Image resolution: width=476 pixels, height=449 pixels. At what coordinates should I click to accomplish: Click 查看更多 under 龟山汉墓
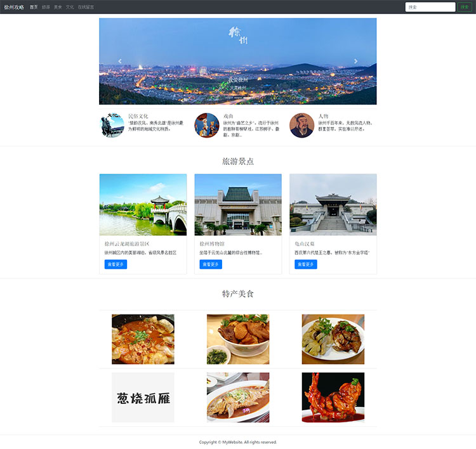coord(305,264)
